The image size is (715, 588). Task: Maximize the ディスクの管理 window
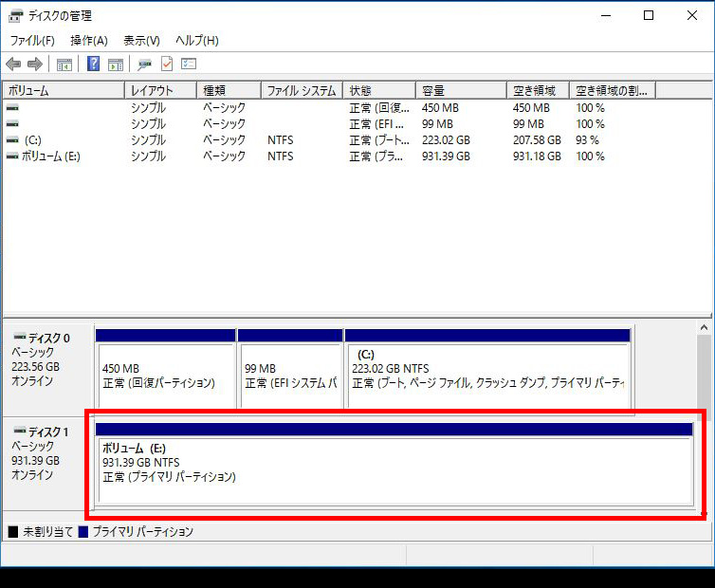[649, 15]
